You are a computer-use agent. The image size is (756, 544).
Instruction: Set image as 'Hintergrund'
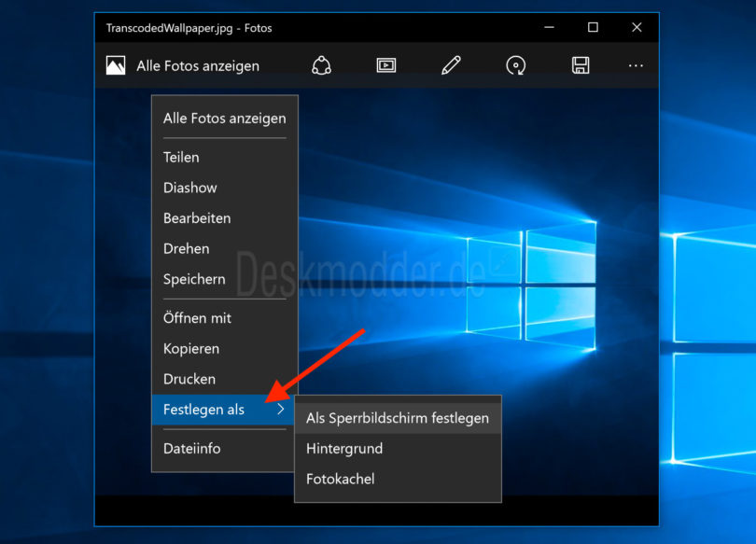344,449
